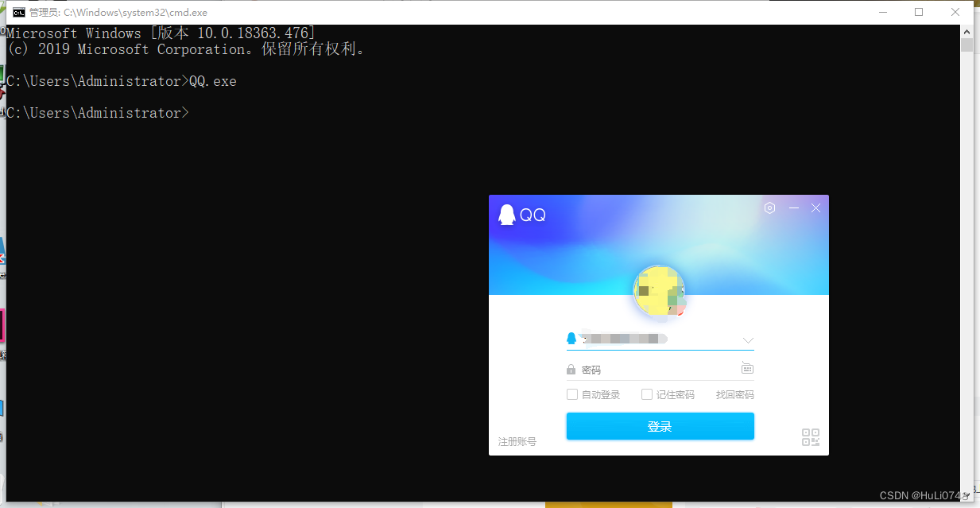Check 记住密码 (remember password)
Viewport: 980px width, 508px height.
click(646, 394)
